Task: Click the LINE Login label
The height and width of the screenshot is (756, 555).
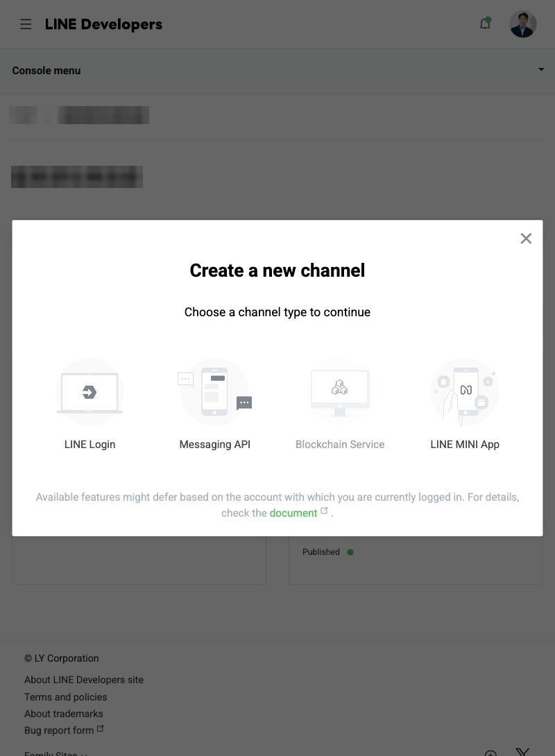Action: pyautogui.click(x=89, y=445)
